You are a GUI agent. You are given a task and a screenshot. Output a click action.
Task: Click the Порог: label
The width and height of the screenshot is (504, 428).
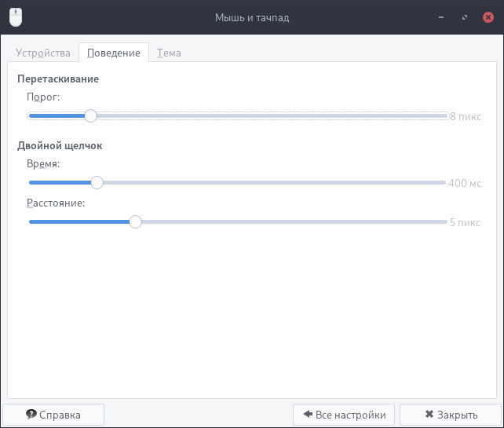43,97
